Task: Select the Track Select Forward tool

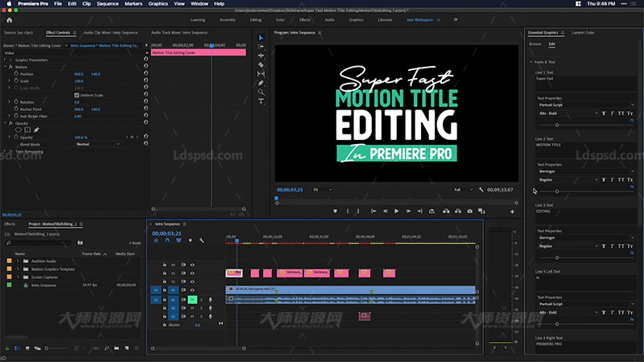Action: [x=261, y=47]
